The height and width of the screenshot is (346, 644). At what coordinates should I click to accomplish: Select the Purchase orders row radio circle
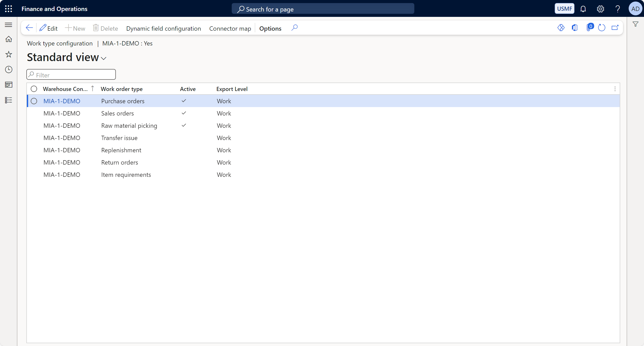click(34, 101)
